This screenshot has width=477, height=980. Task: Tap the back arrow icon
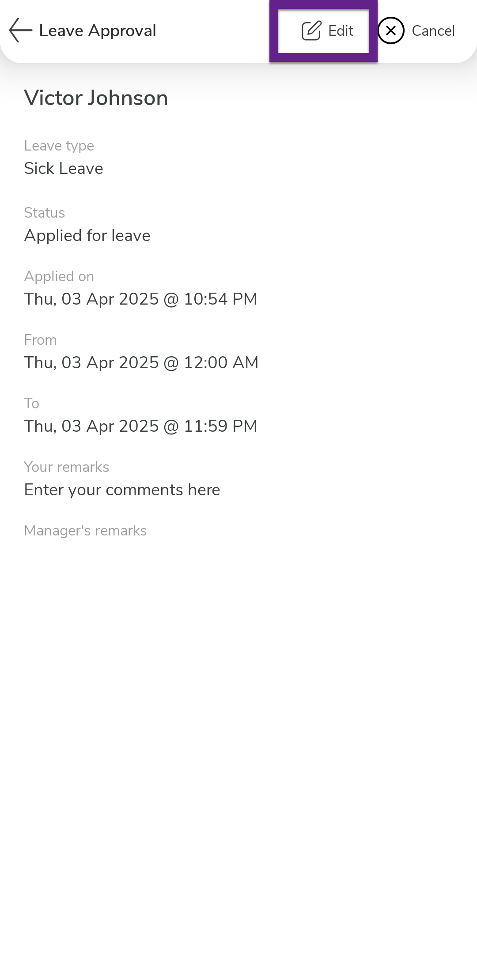click(x=20, y=30)
